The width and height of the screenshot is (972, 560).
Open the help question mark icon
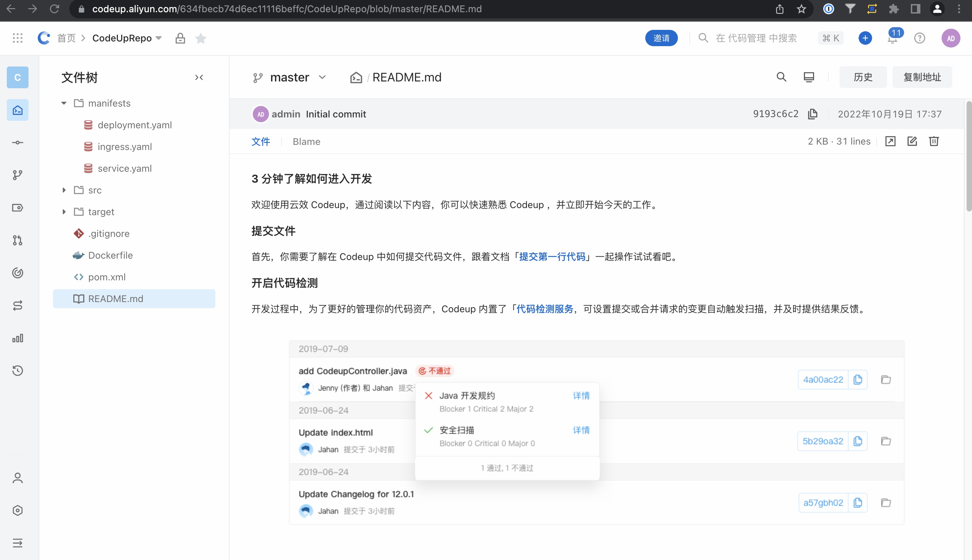click(x=920, y=38)
